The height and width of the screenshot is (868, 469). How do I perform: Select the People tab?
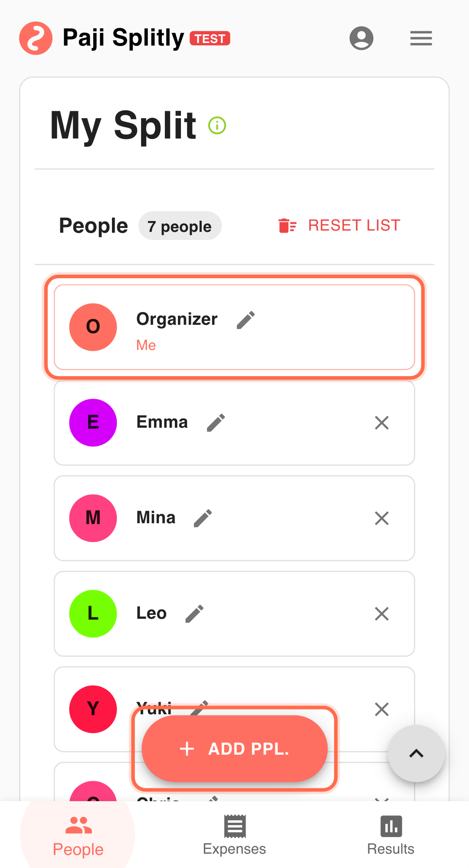coord(78,835)
